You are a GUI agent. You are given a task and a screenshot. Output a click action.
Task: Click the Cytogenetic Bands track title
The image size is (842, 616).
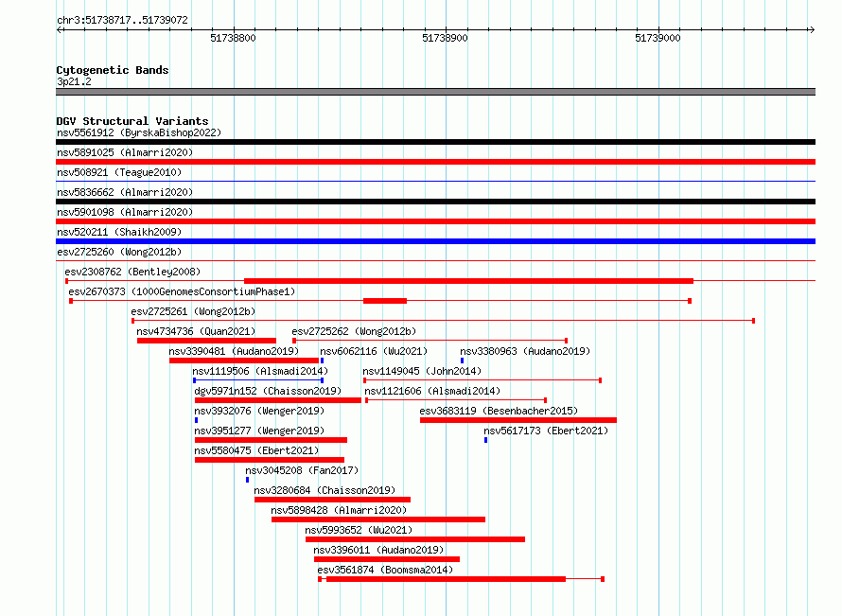pos(113,70)
